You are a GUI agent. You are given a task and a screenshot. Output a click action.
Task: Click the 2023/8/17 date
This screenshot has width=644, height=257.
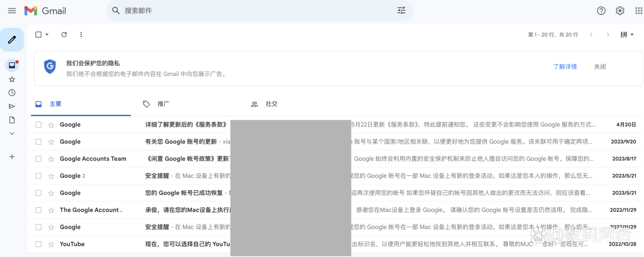pyautogui.click(x=624, y=159)
